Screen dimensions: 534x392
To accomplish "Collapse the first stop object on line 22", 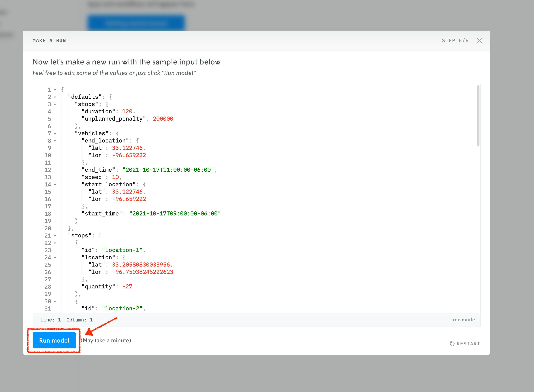I will 55,243.
